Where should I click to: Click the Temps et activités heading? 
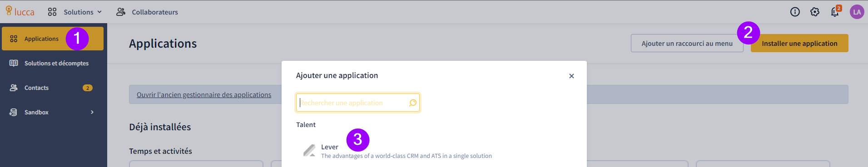point(160,151)
